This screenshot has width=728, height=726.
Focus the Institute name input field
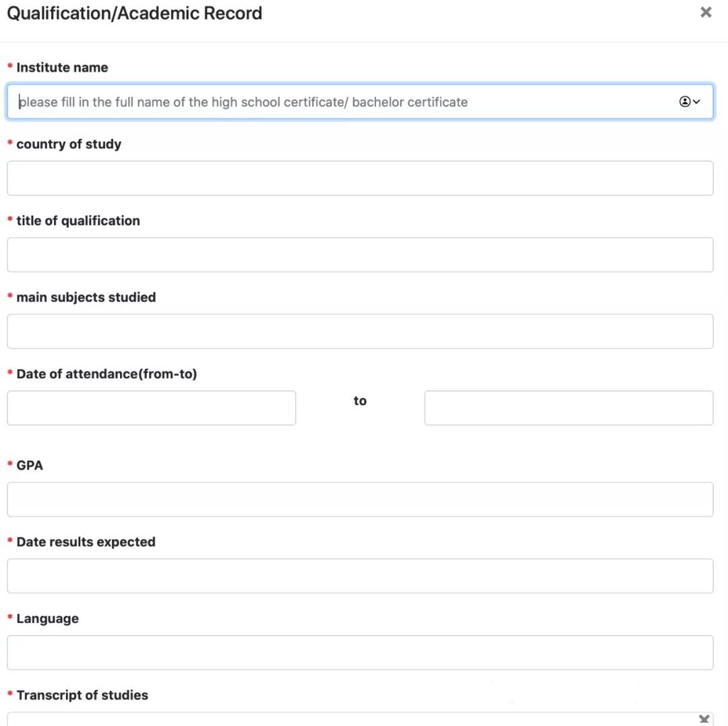coord(360,102)
